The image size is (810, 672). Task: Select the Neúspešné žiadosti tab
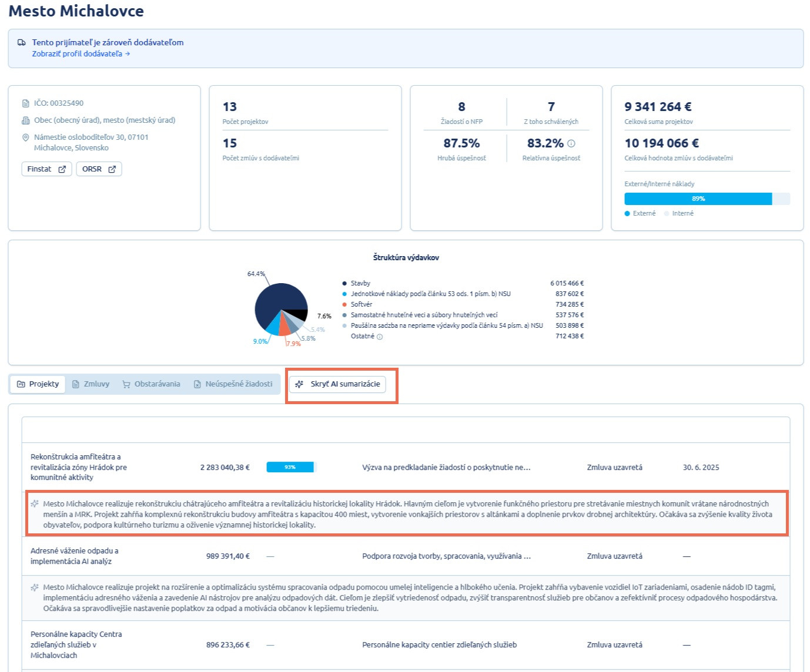[x=233, y=384]
